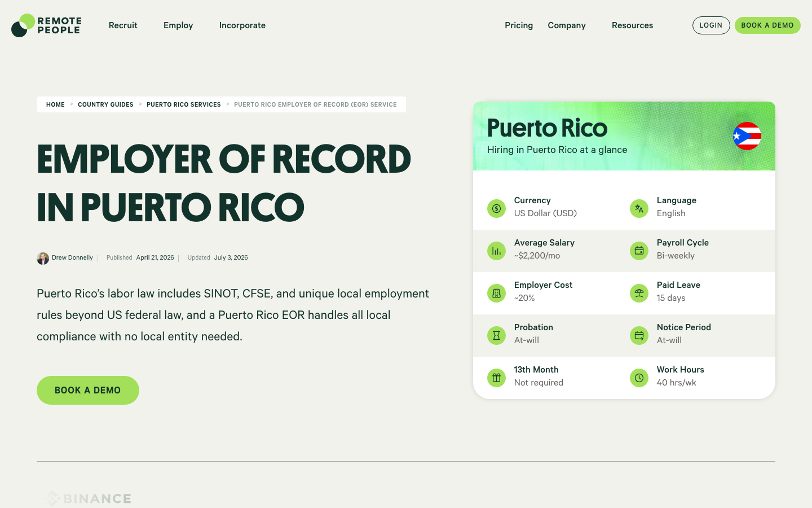Click the '40 hrs/wk' work hours value
812x508 pixels.
click(676, 383)
